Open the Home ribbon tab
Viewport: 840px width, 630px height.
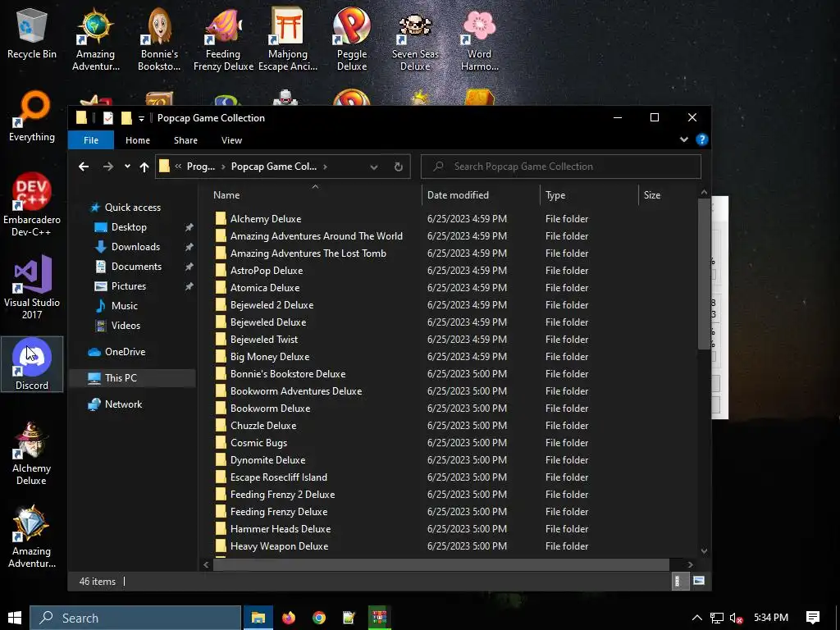pos(138,139)
